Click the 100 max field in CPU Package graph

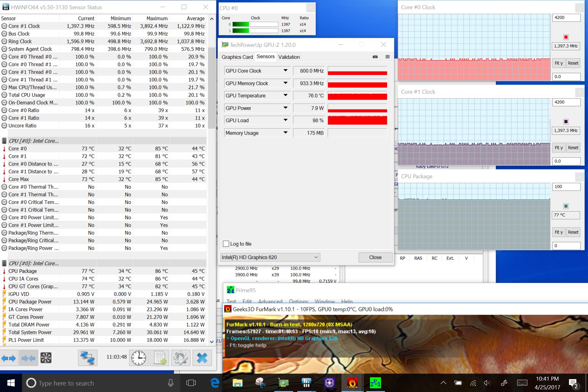tap(566, 187)
